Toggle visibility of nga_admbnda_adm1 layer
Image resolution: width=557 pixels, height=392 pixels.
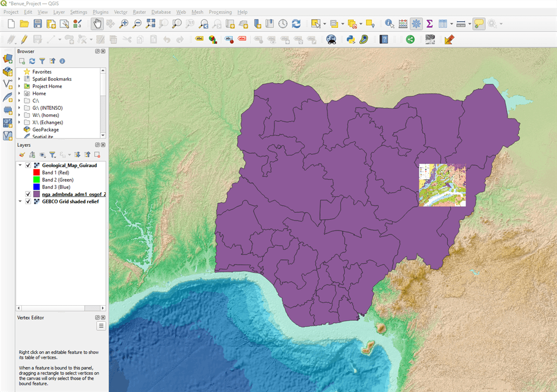28,194
